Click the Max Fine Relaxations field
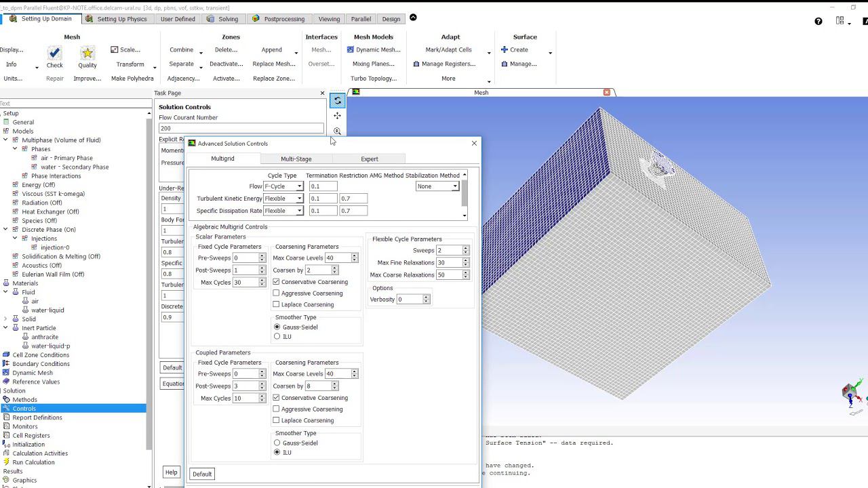Viewport: 868px width, 488px height. point(449,263)
